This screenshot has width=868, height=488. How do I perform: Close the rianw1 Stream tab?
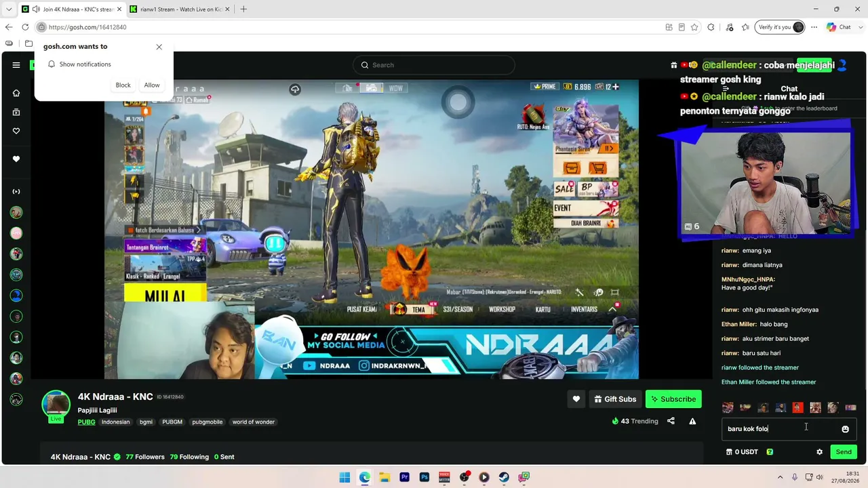click(226, 9)
